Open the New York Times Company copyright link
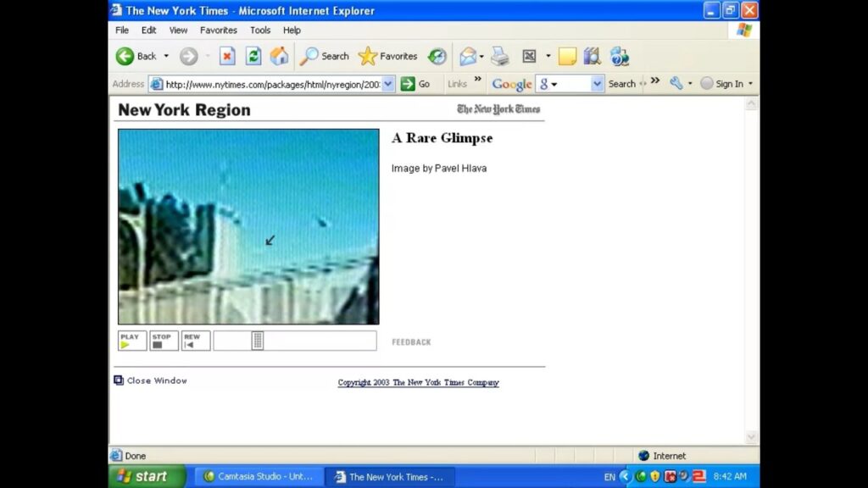Image resolution: width=868 pixels, height=488 pixels. (418, 382)
